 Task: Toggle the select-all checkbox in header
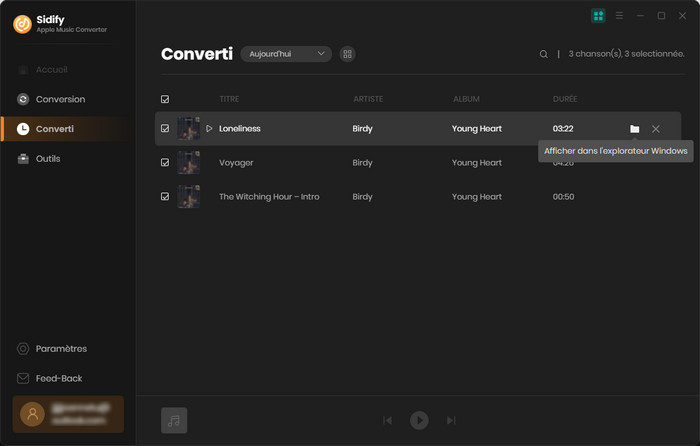tap(165, 99)
